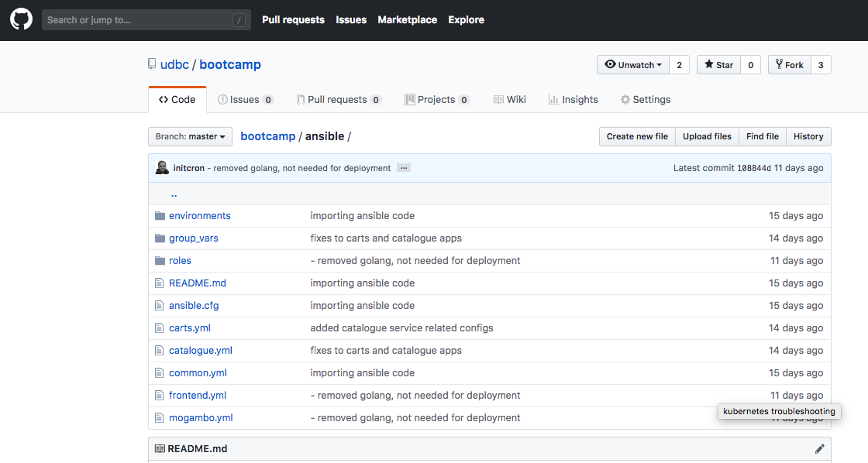Open the README.md file link in list
The width and height of the screenshot is (868, 463).
(198, 283)
